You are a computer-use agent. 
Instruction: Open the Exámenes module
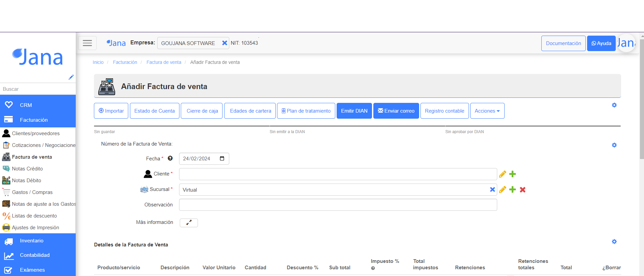38,270
